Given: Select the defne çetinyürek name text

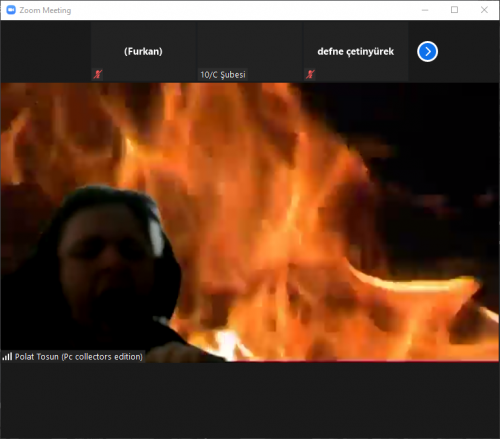Looking at the screenshot, I should 356,52.
